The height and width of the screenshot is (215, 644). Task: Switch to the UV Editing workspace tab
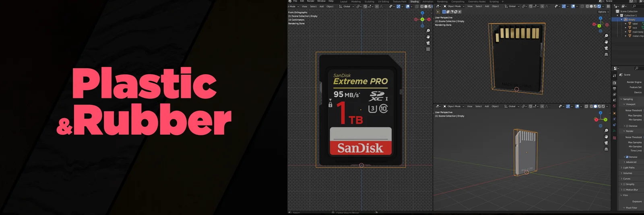click(x=383, y=2)
